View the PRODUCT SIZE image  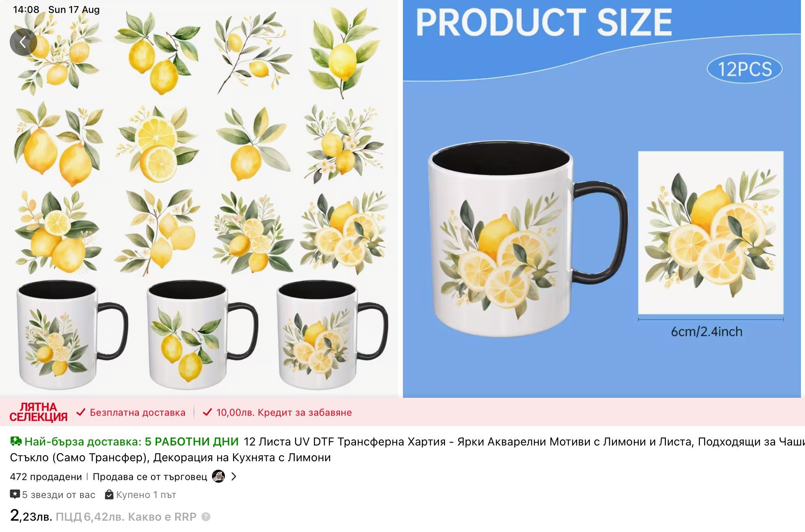click(602, 198)
